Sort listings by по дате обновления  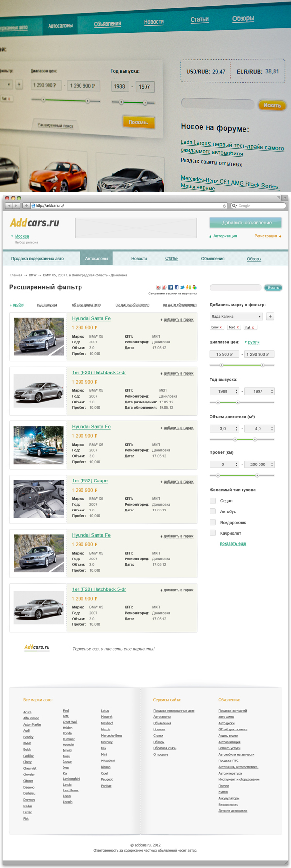[180, 305]
